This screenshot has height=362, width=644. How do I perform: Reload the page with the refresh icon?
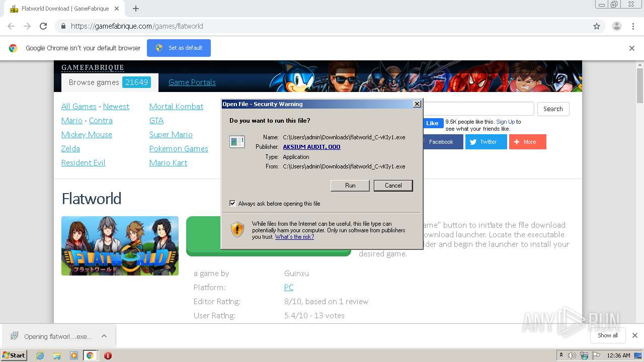pos(43,26)
